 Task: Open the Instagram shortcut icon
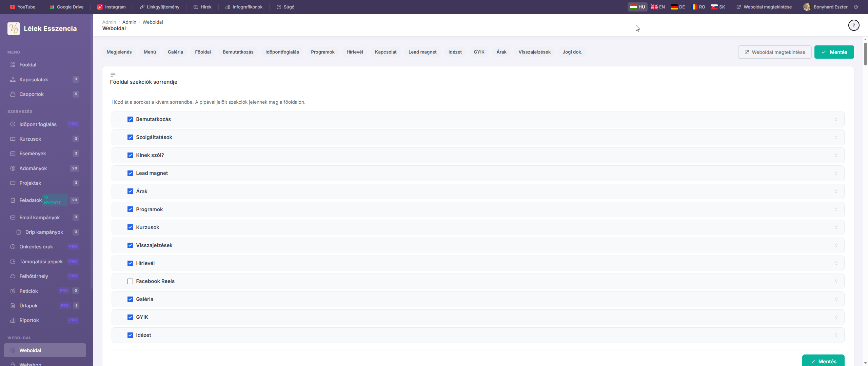tap(100, 7)
